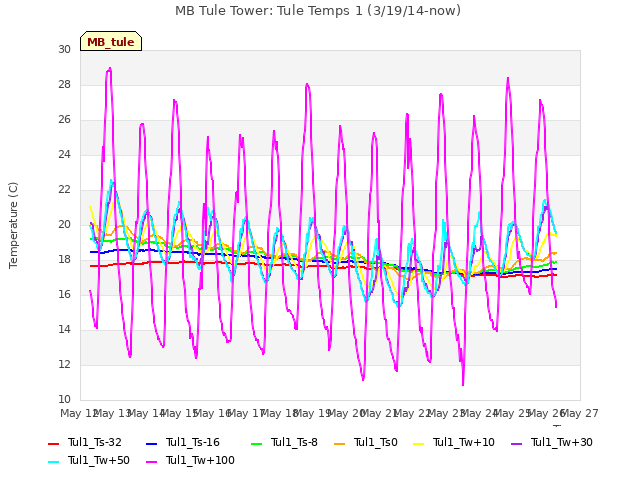Select the Tul1_Ts0 legend label
Image resolution: width=640 pixels, height=480 pixels.
[x=376, y=442]
